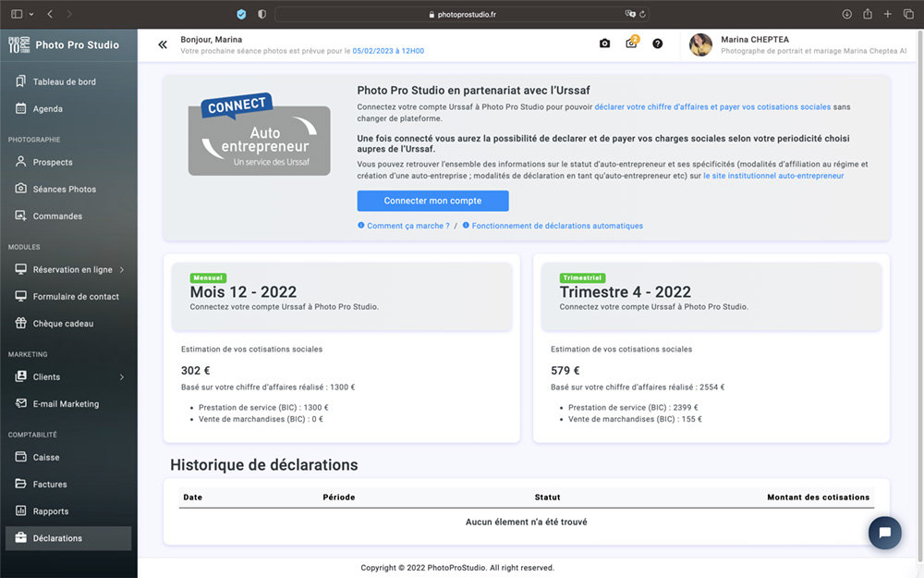Viewport: 924px width, 578px height.
Task: Click the Déclarations briefcase icon
Action: (20, 537)
